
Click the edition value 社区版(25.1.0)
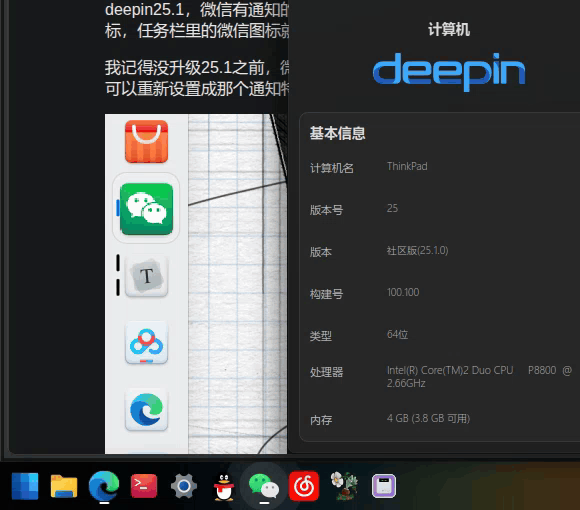pos(418,250)
